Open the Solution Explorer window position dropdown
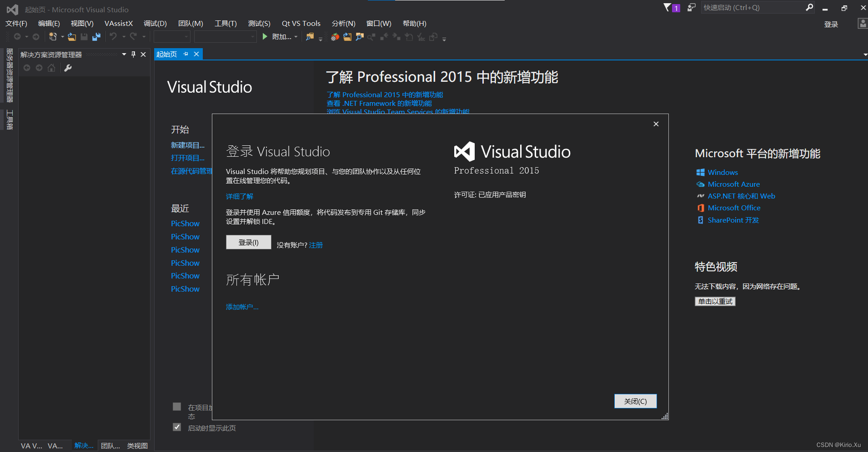The width and height of the screenshot is (868, 452). tap(124, 54)
